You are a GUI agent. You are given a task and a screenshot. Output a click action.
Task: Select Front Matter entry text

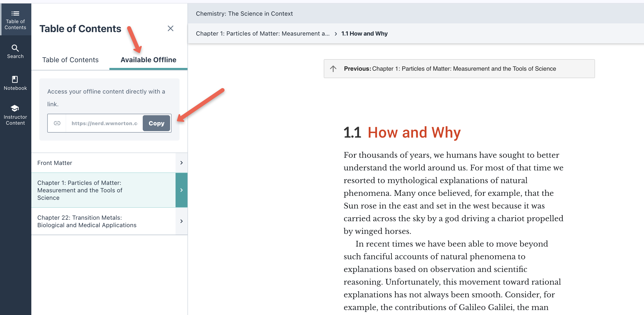click(x=55, y=163)
